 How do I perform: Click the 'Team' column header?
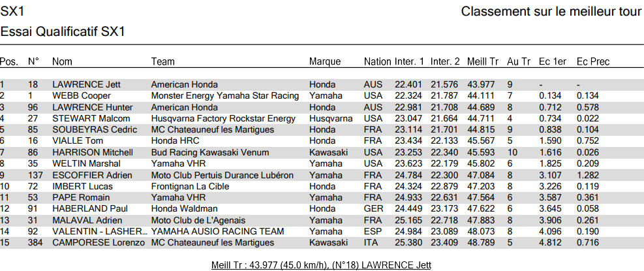point(162,61)
